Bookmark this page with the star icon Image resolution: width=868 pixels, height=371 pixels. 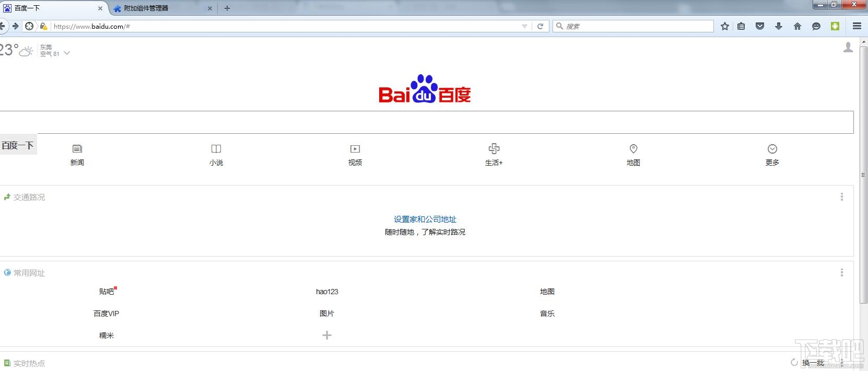pos(725,26)
